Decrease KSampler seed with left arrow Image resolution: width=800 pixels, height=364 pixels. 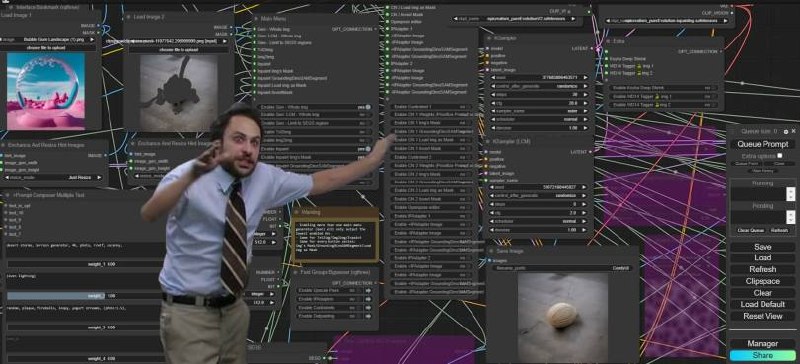point(493,78)
